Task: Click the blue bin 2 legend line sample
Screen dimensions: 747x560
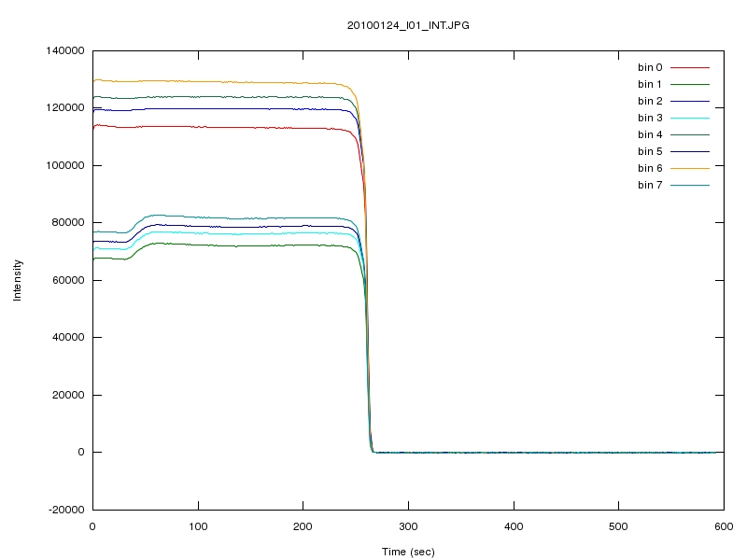Action: point(690,101)
